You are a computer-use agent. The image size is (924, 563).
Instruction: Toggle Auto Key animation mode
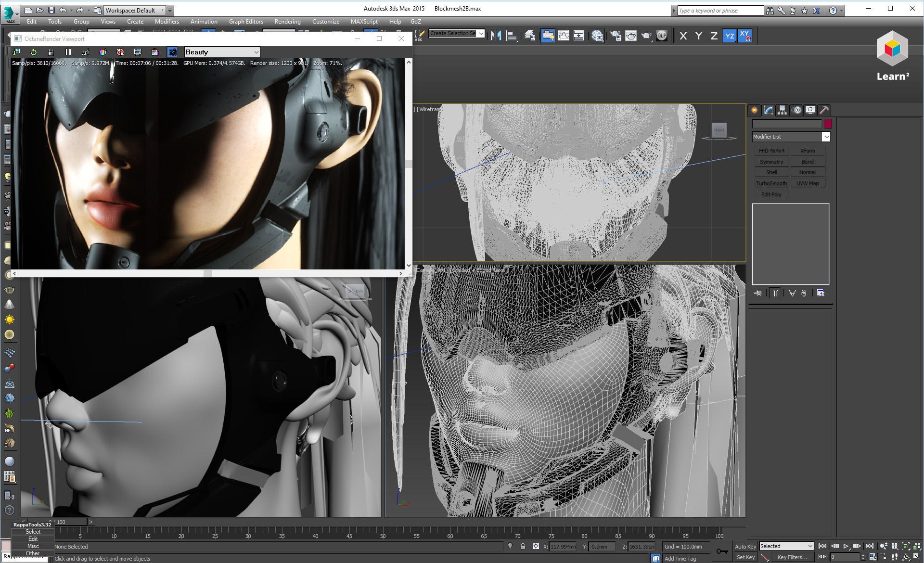(x=745, y=547)
